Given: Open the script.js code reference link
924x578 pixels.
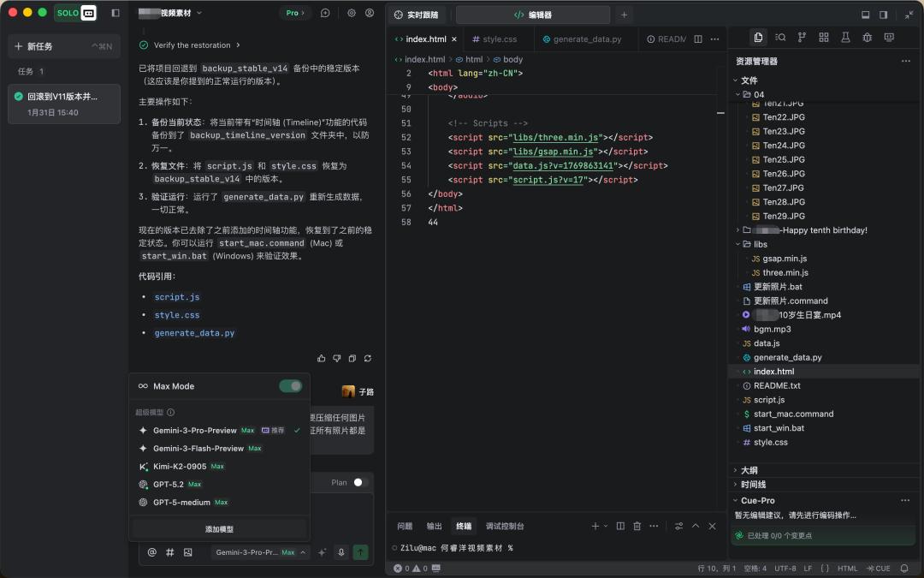Looking at the screenshot, I should (x=177, y=297).
